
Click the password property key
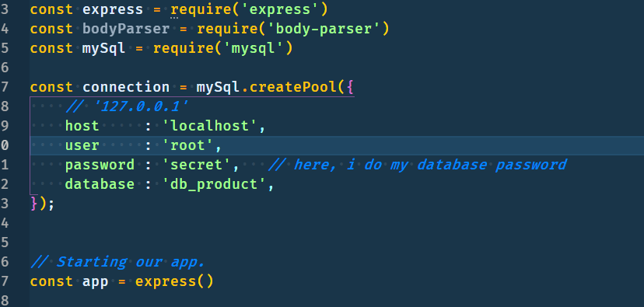pyautogui.click(x=100, y=165)
